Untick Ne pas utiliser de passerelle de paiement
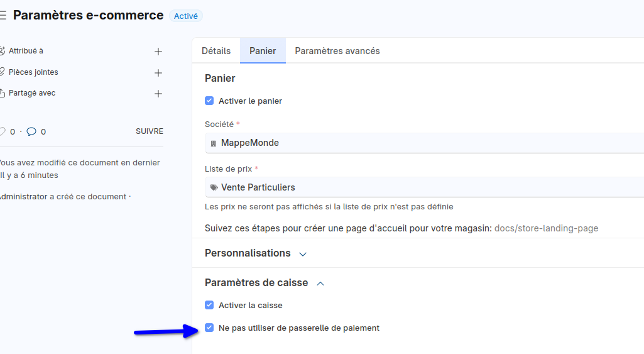644x354 pixels. point(209,328)
